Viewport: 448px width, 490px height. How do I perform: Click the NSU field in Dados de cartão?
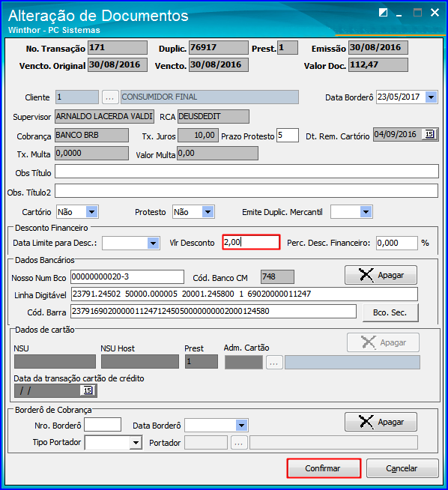[x=55, y=361]
